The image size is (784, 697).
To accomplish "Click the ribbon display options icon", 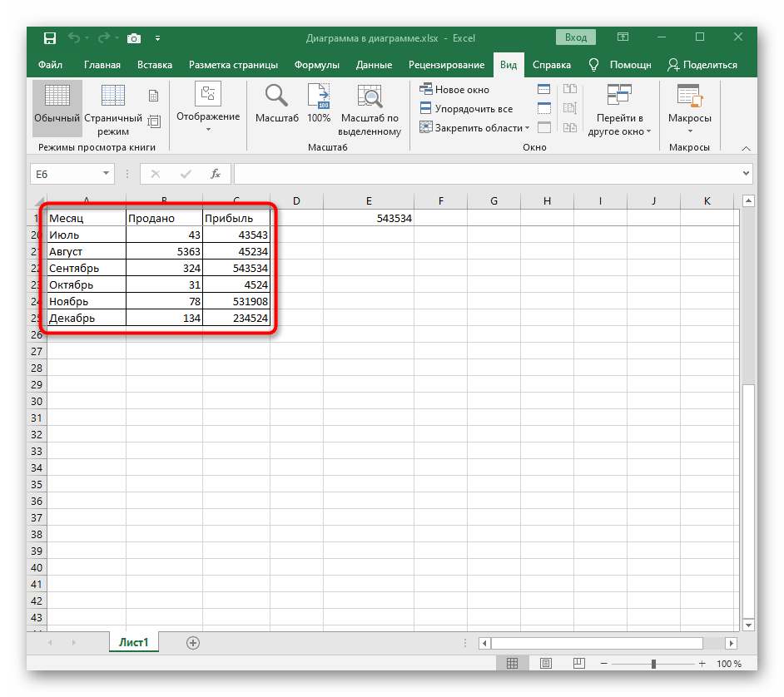I will pyautogui.click(x=623, y=37).
